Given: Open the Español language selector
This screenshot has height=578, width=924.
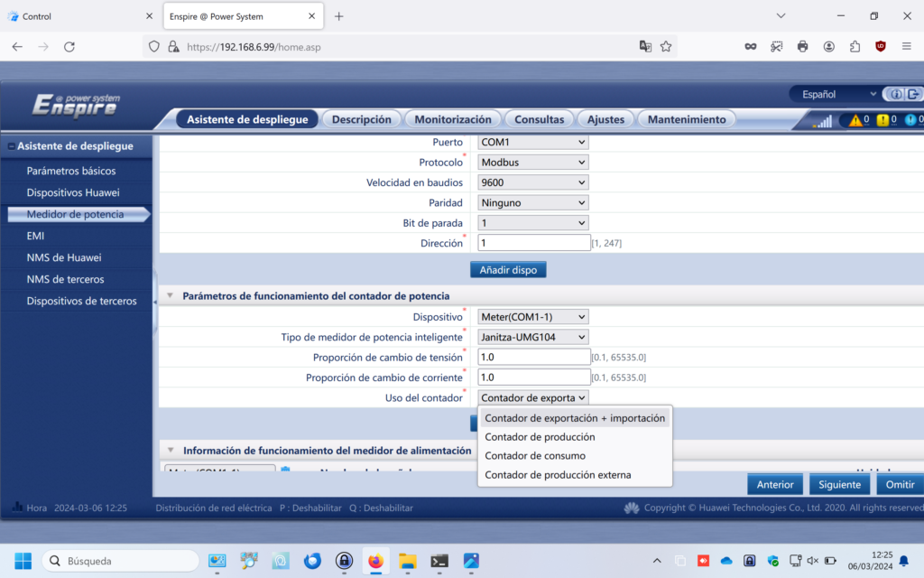Looking at the screenshot, I should click(833, 94).
